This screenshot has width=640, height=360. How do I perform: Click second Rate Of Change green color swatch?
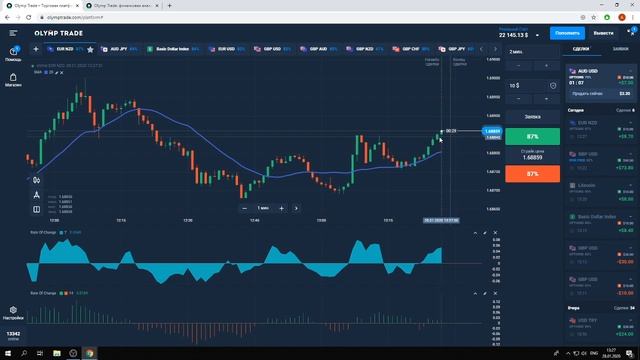click(61, 293)
